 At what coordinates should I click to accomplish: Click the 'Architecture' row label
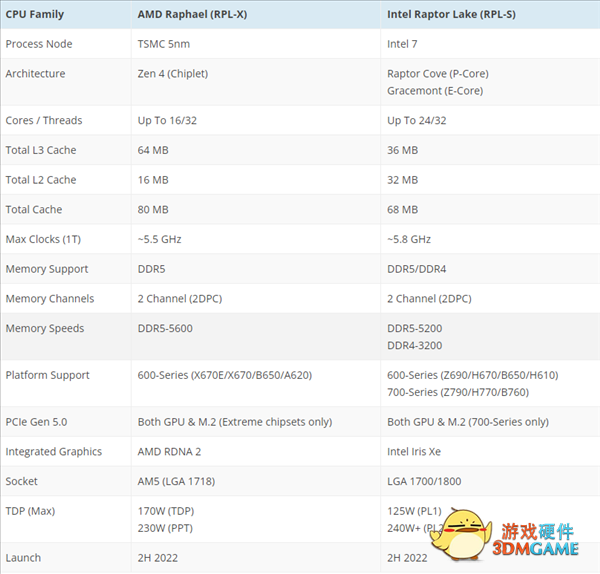point(35,73)
